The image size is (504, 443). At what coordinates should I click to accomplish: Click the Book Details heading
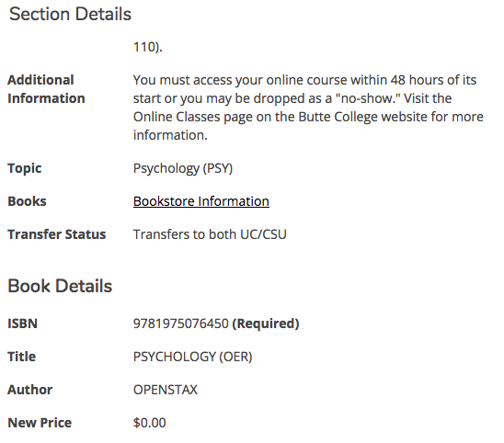(60, 286)
